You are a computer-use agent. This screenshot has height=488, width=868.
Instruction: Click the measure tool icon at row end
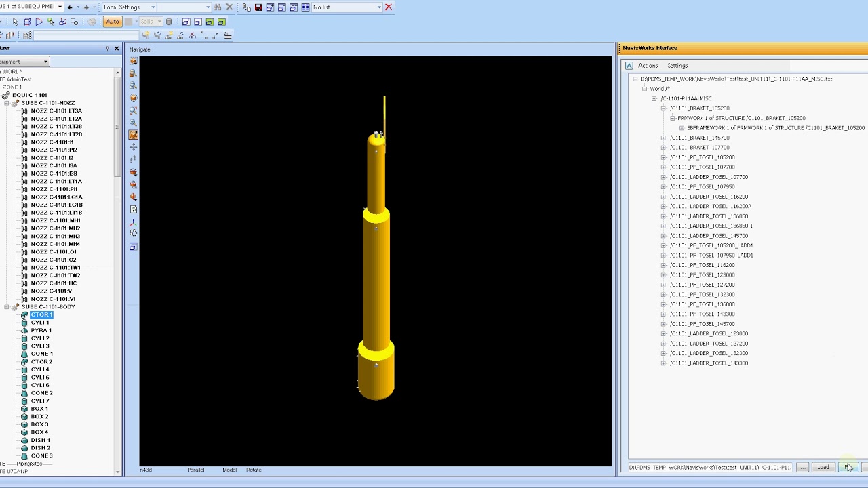(228, 35)
